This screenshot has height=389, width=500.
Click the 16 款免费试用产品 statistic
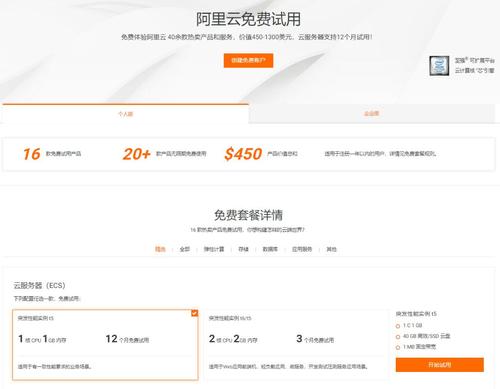[x=52, y=154]
